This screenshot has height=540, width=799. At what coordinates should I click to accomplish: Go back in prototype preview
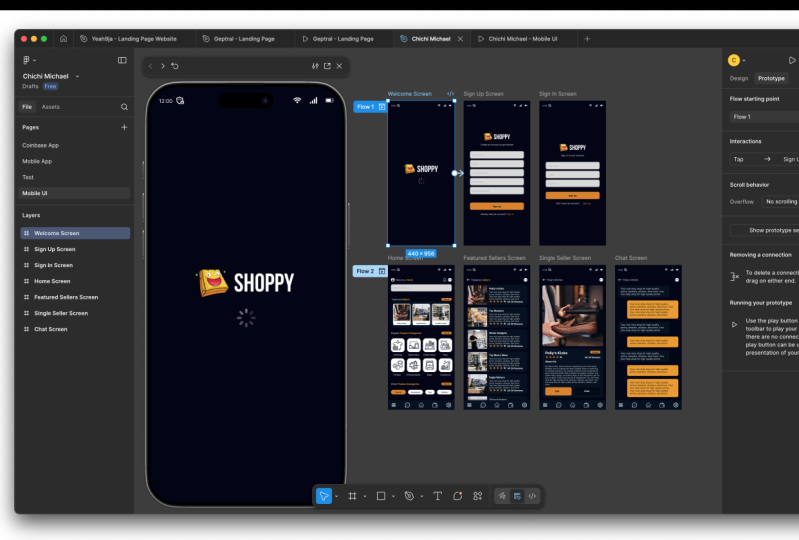[151, 66]
